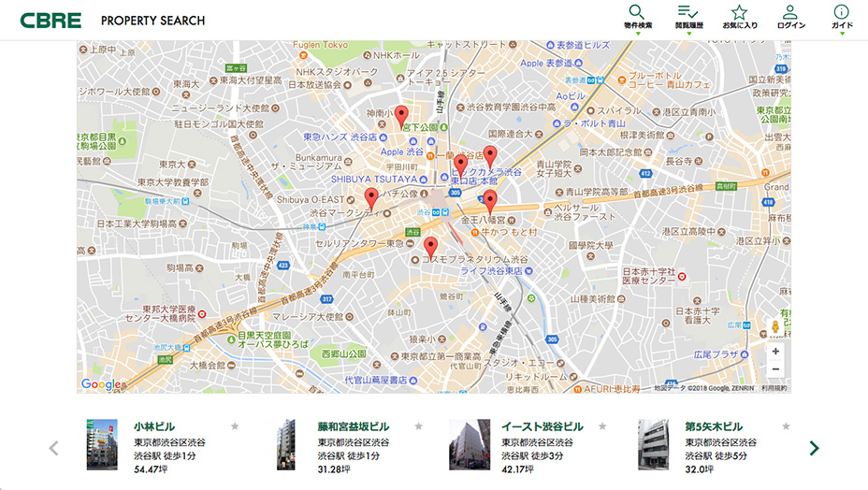Viewport: 868px width, 490px height.
Task: Open イースト渋谷ビル building thumbnail
Action: coord(470,444)
